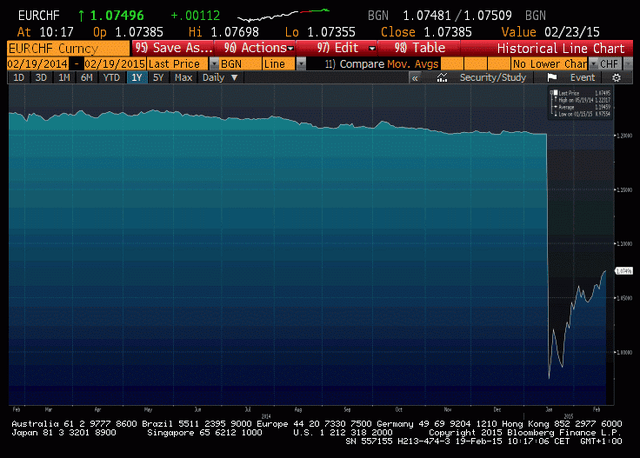This screenshot has height=458, width=640.
Task: Select the 6M time range tab
Action: 86,78
